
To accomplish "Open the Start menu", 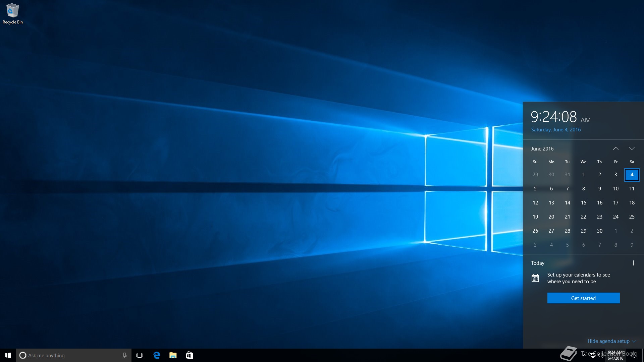I will point(8,355).
